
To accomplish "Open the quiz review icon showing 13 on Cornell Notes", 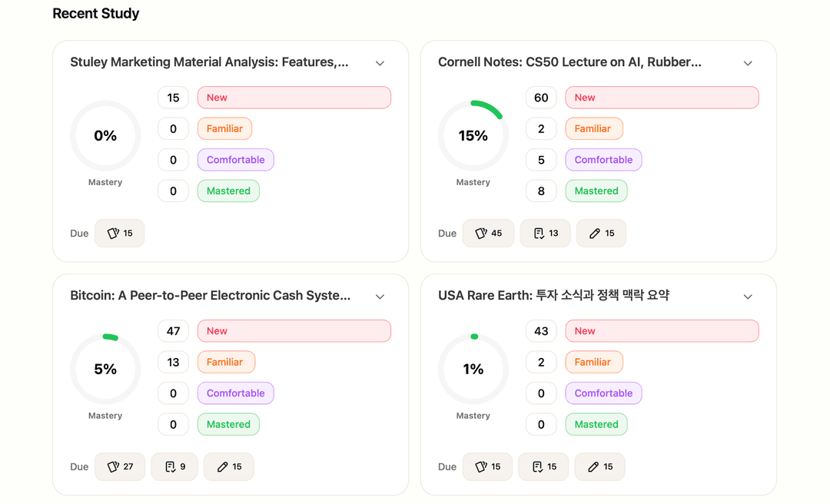I will (545, 233).
